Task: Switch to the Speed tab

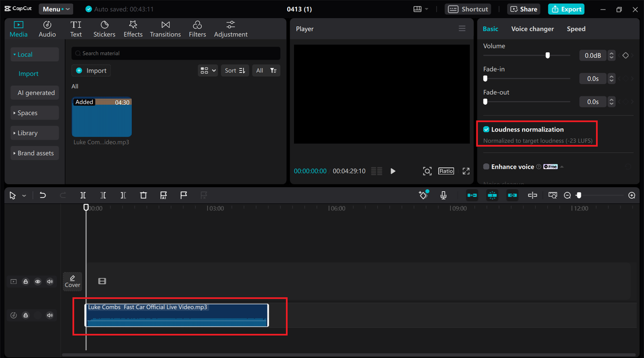Action: coord(576,29)
